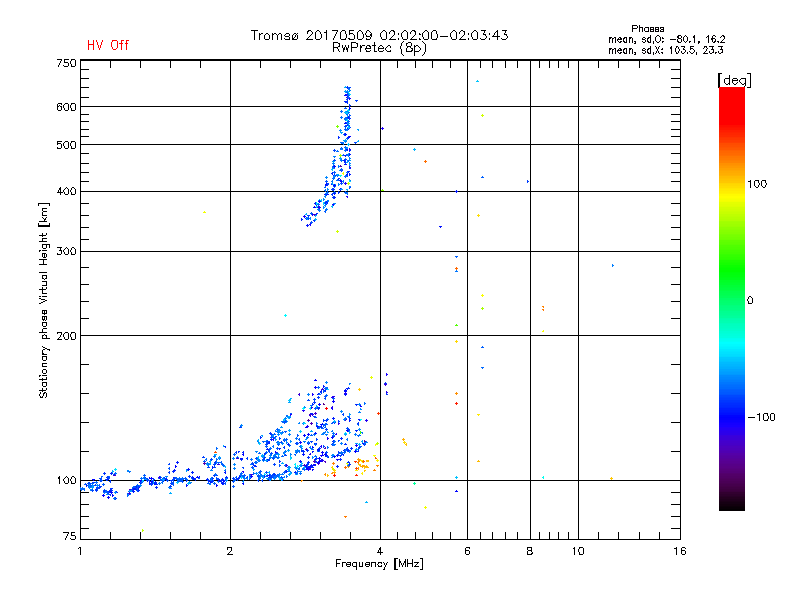The image size is (800, 600).
Task: Click the x-axis tick label '8'
Action: pos(530,551)
